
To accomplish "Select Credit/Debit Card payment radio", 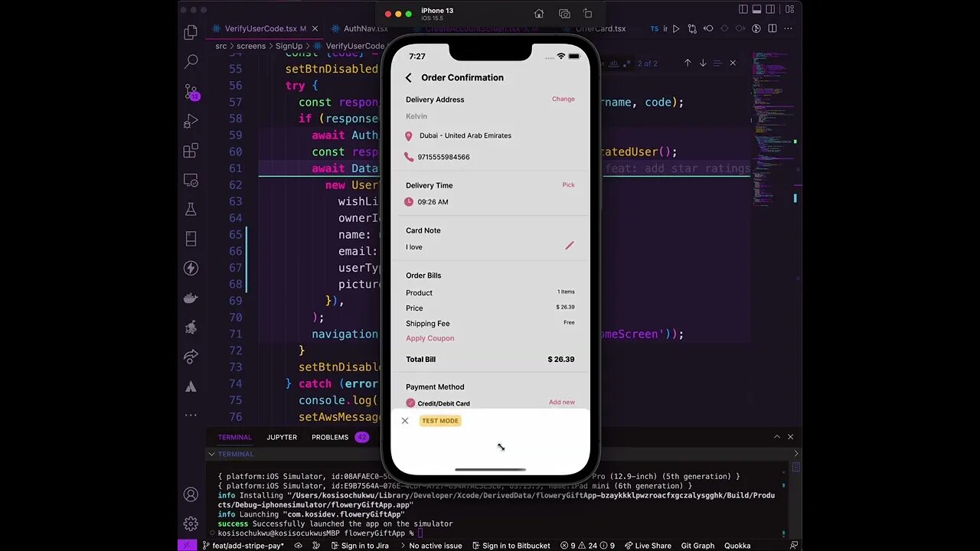I will pyautogui.click(x=410, y=403).
